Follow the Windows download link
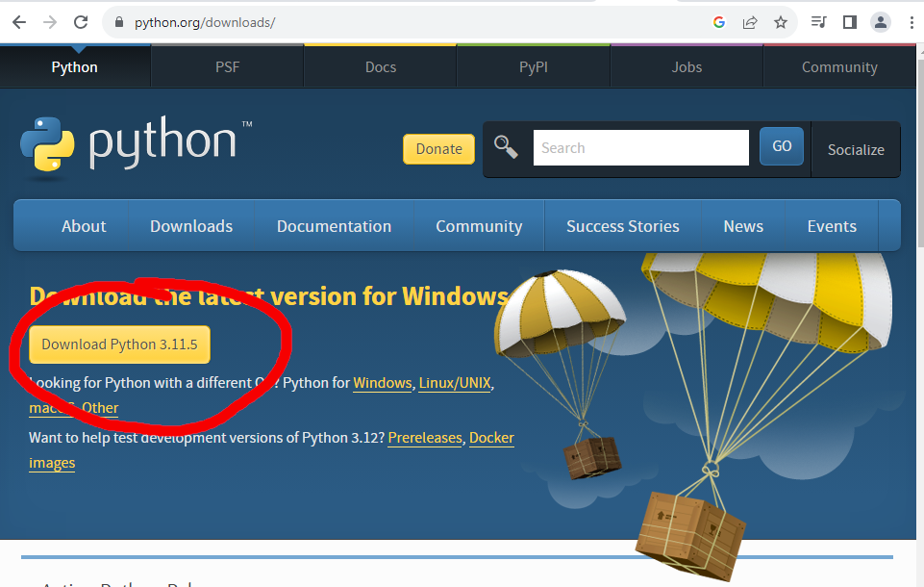Viewport: 924px width, 587px height. 383,383
